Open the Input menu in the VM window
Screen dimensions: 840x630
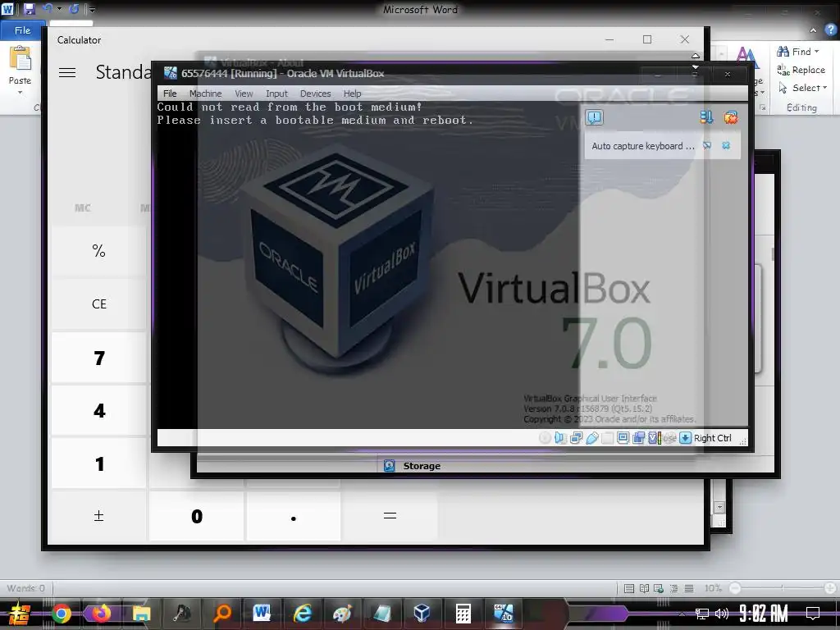[x=276, y=94]
